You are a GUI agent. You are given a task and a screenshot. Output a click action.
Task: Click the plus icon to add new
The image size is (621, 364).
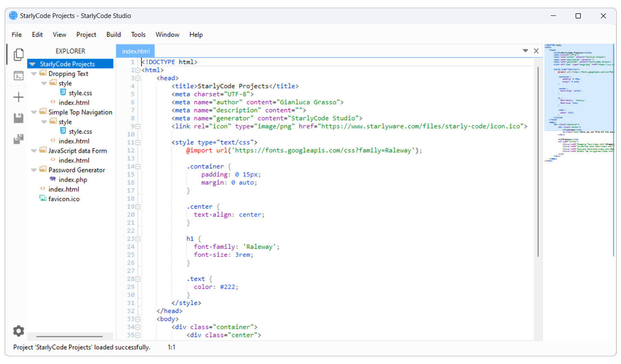point(18,97)
